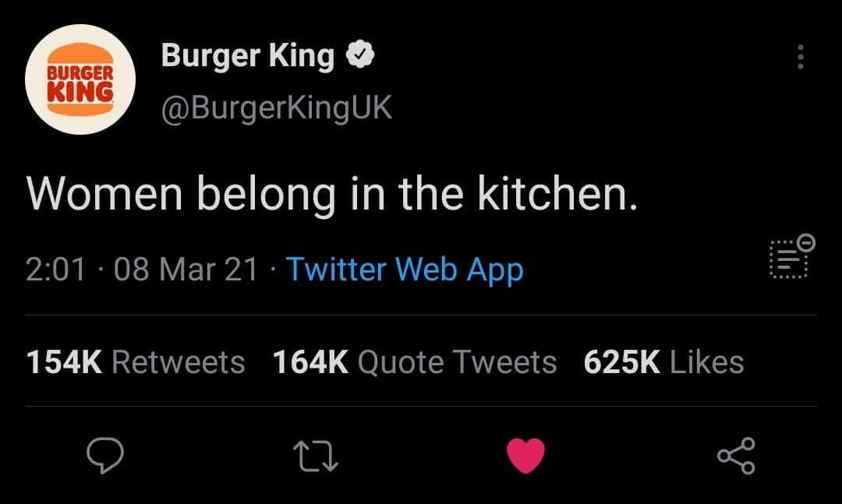The width and height of the screenshot is (842, 504).
Task: Show the 164K Quote Tweets
Action: (x=415, y=361)
